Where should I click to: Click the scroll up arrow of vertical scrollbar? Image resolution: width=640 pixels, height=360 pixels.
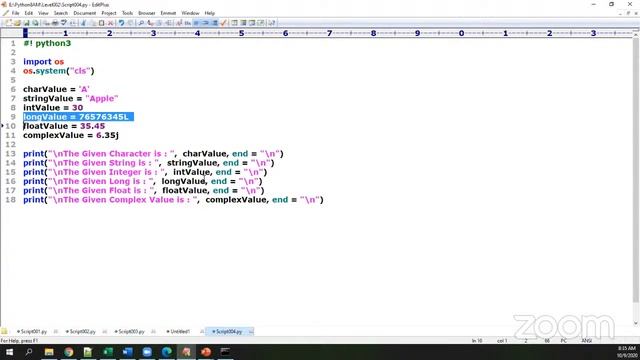point(636,36)
